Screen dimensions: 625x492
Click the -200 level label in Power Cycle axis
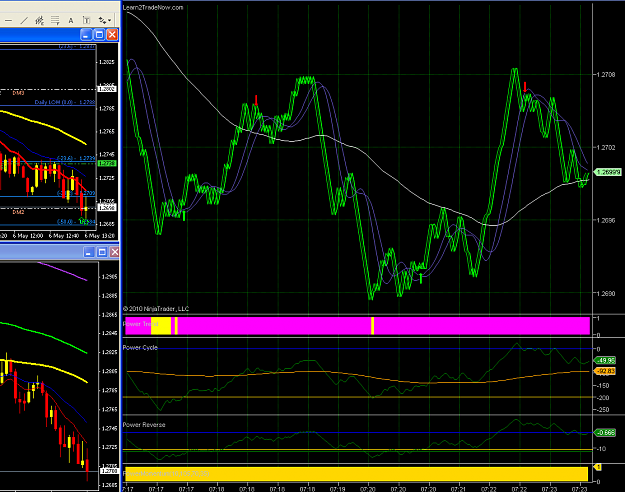point(603,398)
